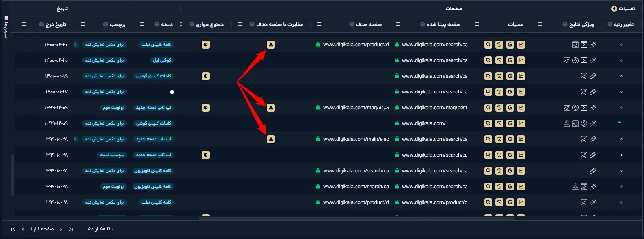The height and width of the screenshot is (239, 644).
Task: Sort by the تغییر رتبه column header
Action: click(624, 24)
